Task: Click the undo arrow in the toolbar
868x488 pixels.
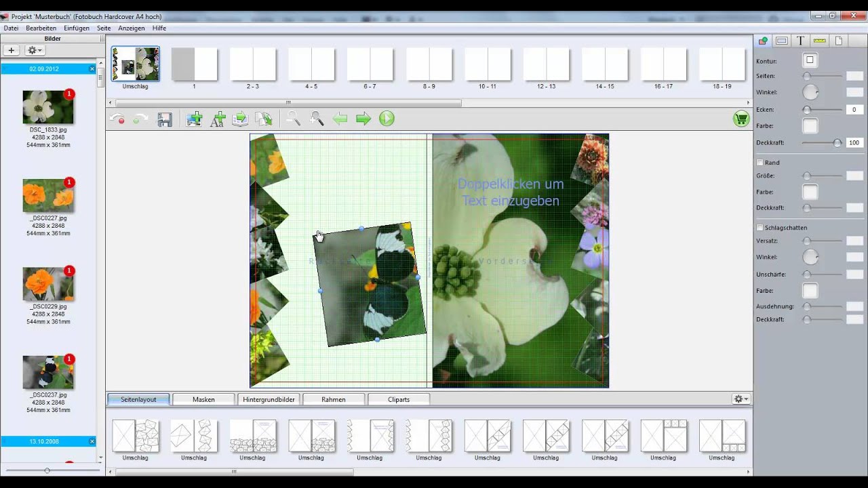Action: click(x=117, y=119)
